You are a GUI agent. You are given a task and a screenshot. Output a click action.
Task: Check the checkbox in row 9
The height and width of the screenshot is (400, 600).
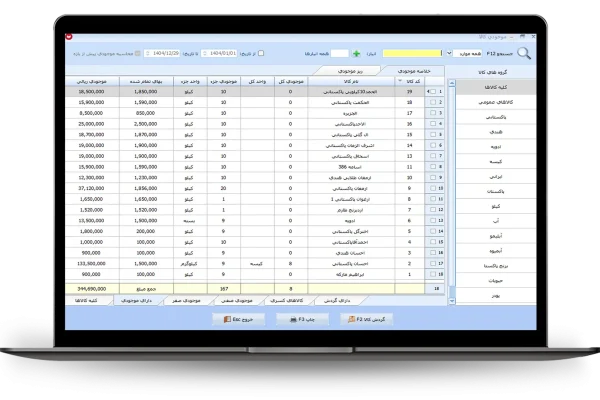[433, 178]
